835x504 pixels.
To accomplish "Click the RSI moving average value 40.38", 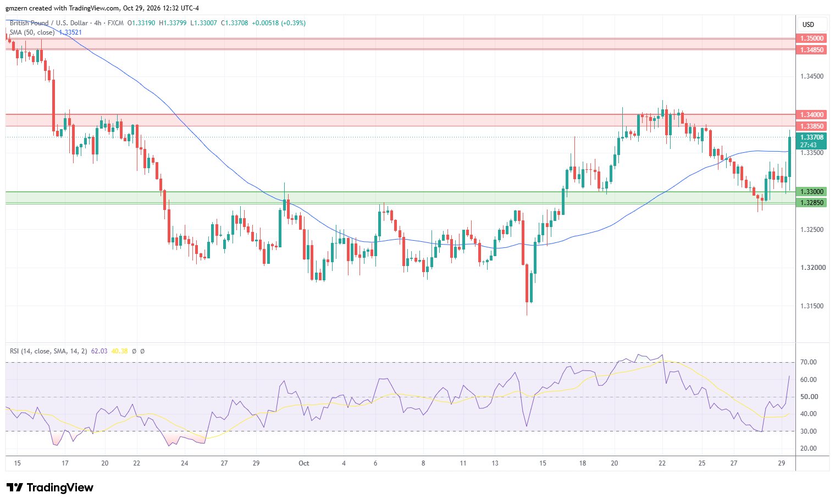I will [x=119, y=351].
